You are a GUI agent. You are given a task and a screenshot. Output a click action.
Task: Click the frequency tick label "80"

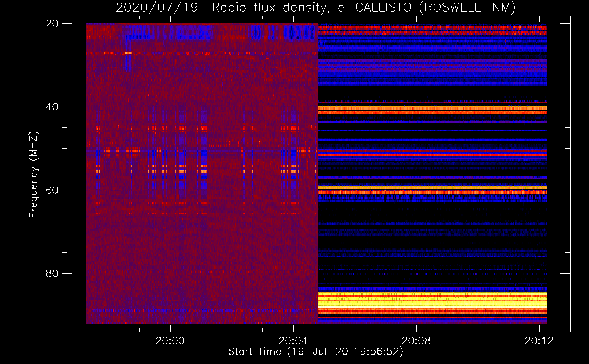[52, 273]
